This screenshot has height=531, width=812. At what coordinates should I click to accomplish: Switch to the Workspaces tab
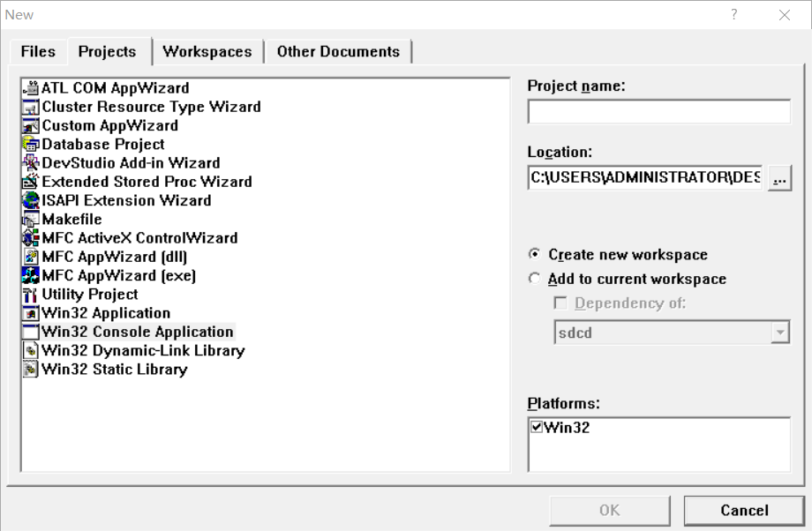[x=207, y=52]
